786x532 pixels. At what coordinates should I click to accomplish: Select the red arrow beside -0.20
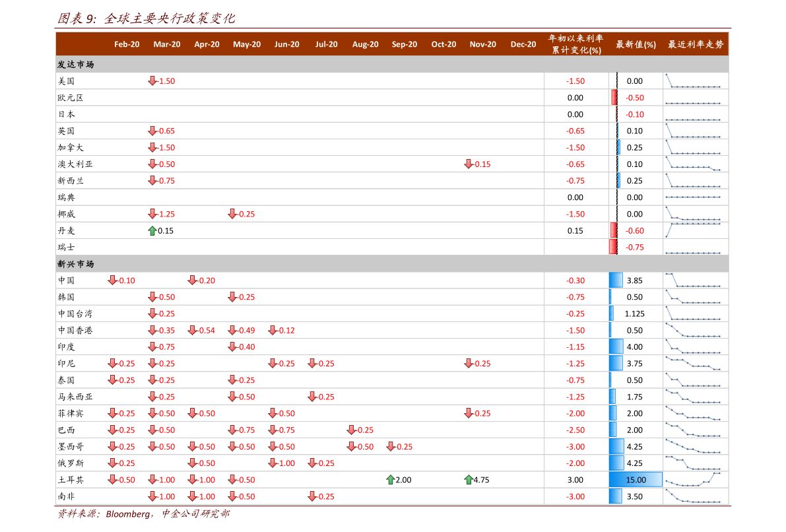(192, 281)
